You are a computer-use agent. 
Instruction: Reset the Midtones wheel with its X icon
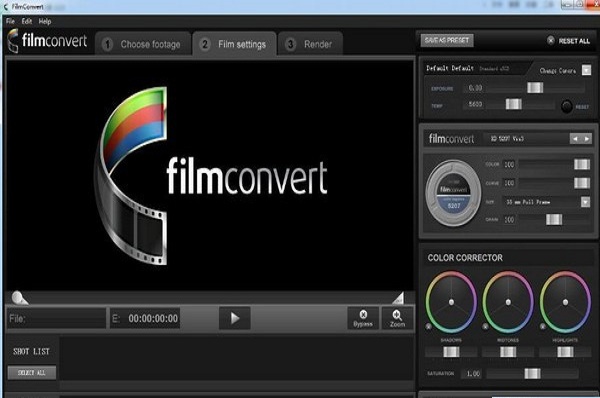(x=485, y=326)
